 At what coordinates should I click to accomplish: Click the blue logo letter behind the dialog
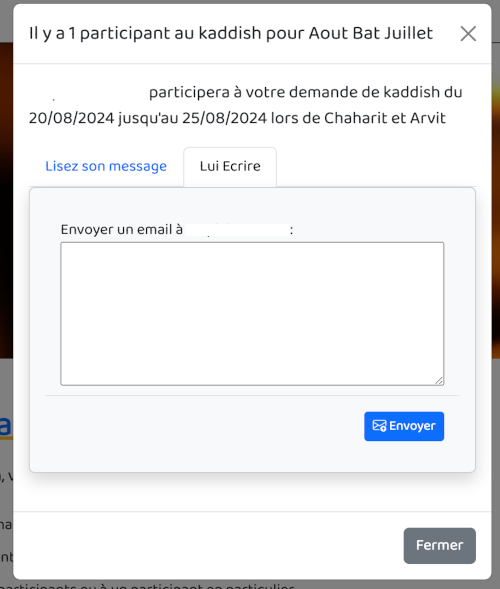(6, 426)
